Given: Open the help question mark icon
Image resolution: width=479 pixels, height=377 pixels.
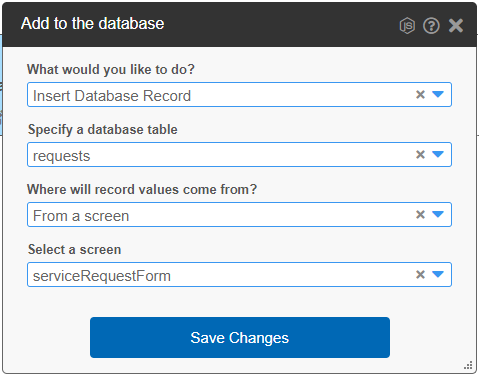Looking at the screenshot, I should (431, 26).
